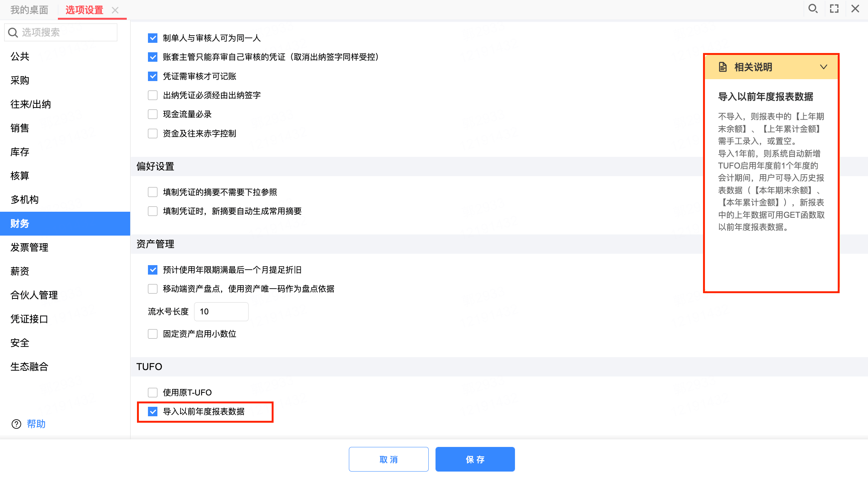Select the highlighted 财务 category

click(x=65, y=223)
